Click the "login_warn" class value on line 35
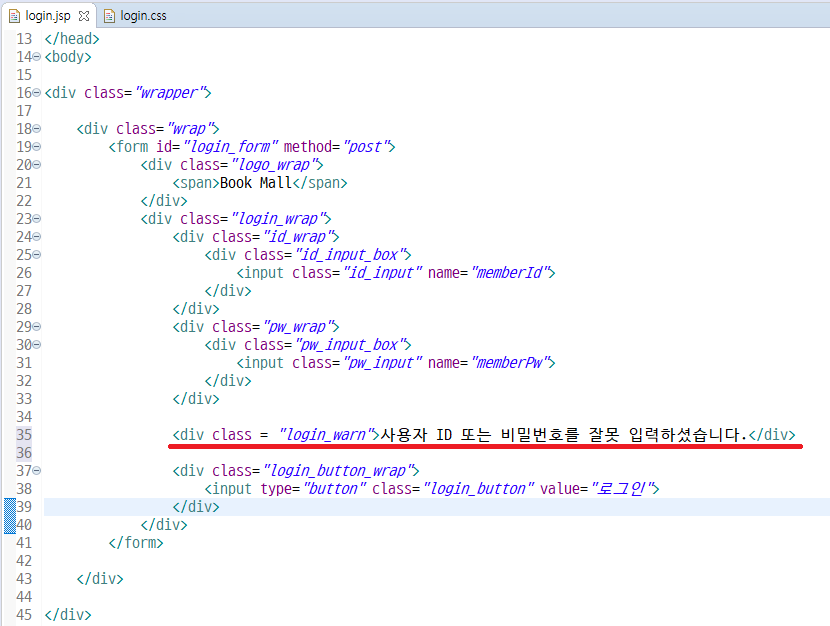830x626 pixels. (327, 435)
